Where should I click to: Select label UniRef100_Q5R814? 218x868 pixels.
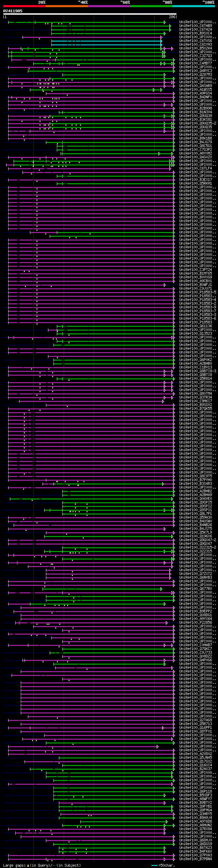[x=196, y=378]
